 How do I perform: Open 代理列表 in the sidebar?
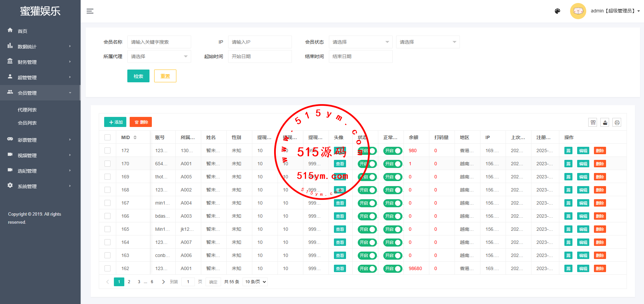tap(27, 110)
